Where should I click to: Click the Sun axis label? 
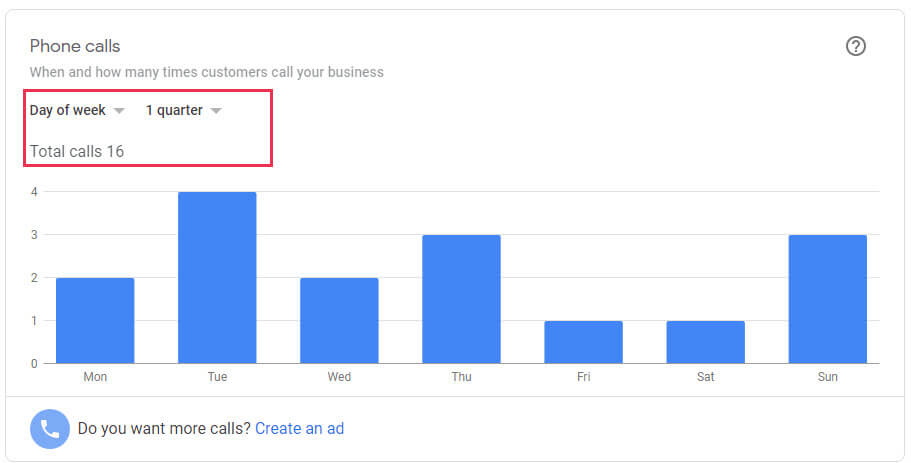[x=827, y=377]
